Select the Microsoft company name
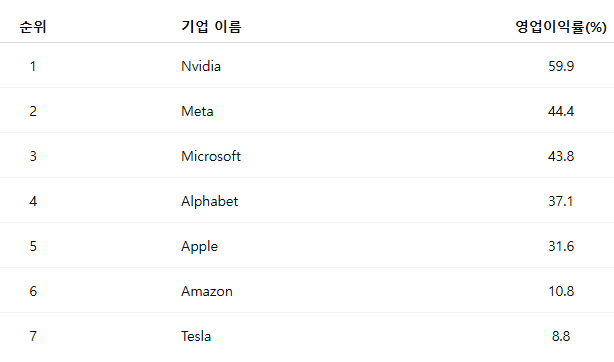The image size is (614, 362). [211, 156]
